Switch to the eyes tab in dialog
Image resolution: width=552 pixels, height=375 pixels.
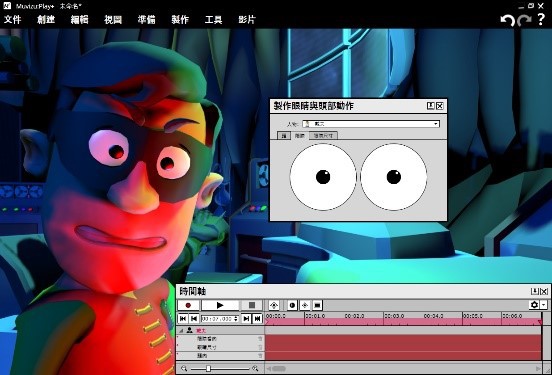300,136
